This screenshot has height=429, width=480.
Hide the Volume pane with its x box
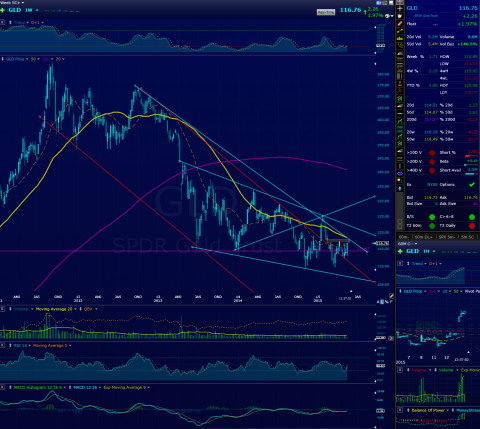click(x=2, y=309)
